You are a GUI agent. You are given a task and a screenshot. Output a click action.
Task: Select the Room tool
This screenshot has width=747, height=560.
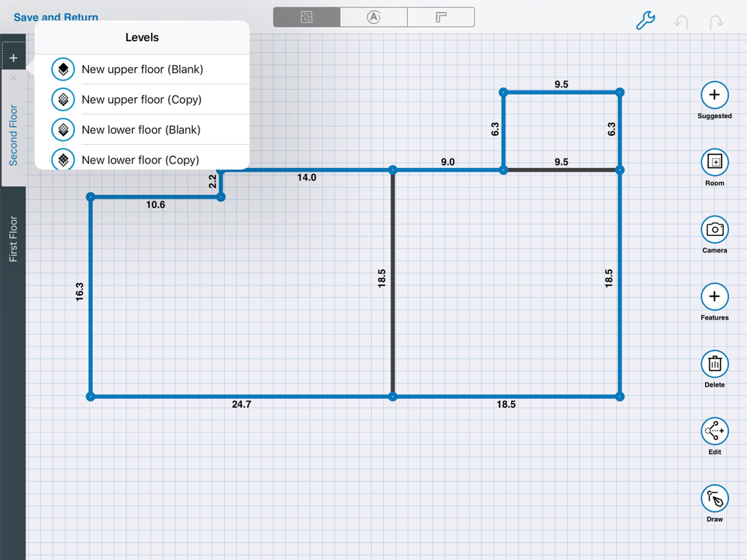pyautogui.click(x=714, y=162)
